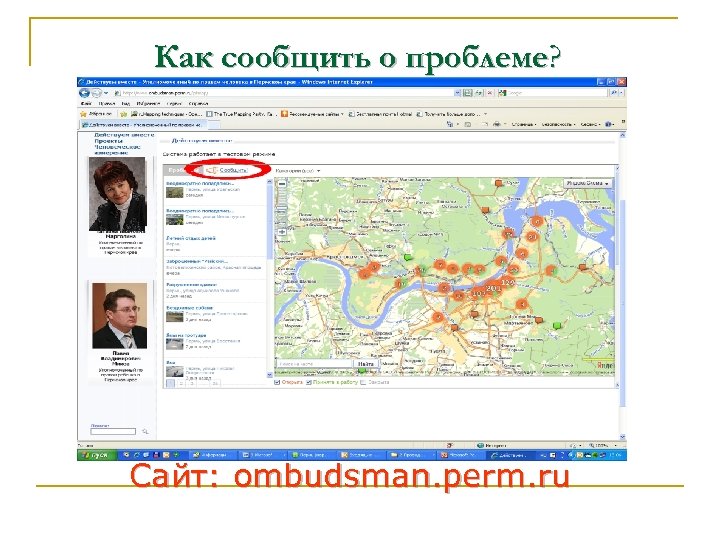Click the page vertical scrollbar down arrow
This screenshot has width=720, height=540.
(623, 437)
